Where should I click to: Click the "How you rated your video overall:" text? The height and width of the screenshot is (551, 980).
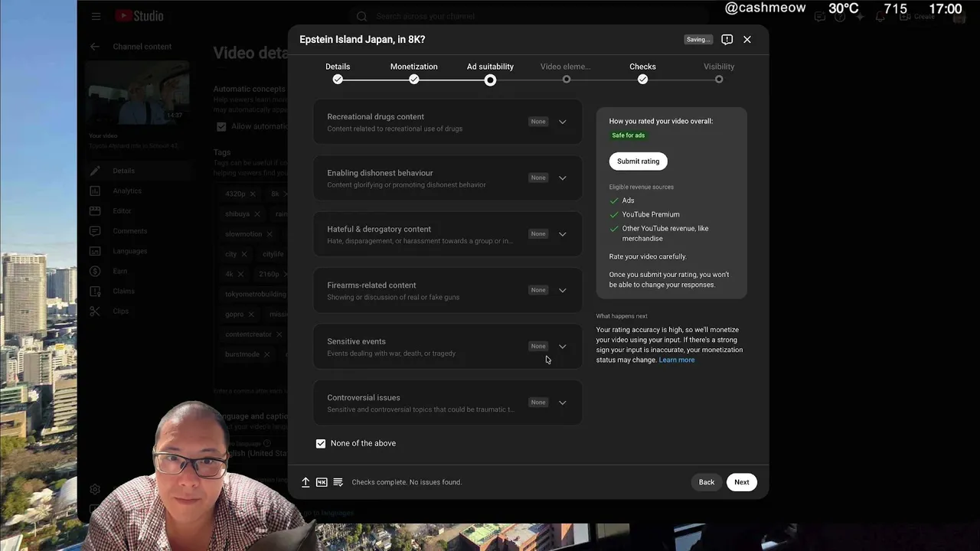(661, 122)
